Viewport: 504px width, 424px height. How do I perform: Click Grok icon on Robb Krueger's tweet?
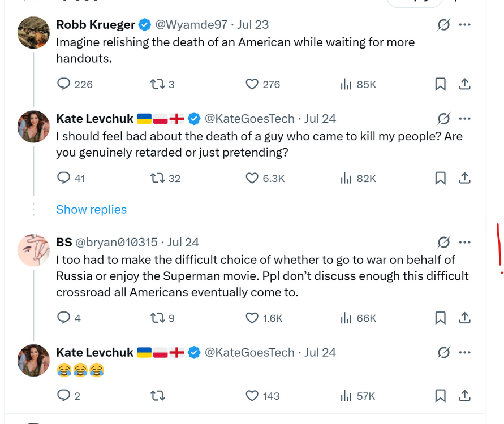(x=443, y=25)
